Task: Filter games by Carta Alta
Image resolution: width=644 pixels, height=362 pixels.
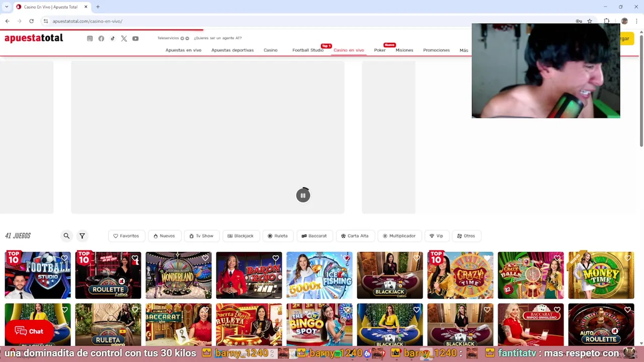Action: click(x=355, y=236)
